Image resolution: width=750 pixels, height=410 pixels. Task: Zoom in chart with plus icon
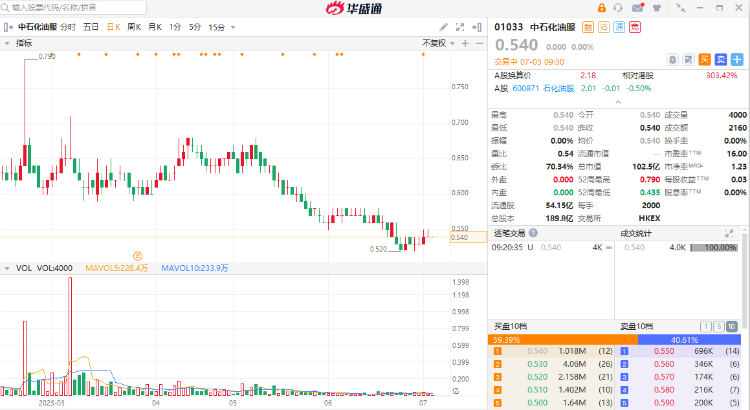coord(465,44)
